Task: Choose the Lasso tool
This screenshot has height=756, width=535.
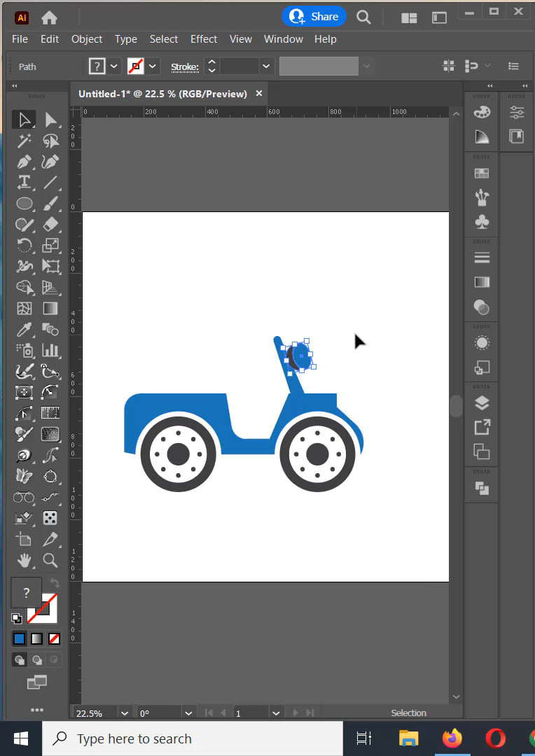Action: (x=50, y=141)
